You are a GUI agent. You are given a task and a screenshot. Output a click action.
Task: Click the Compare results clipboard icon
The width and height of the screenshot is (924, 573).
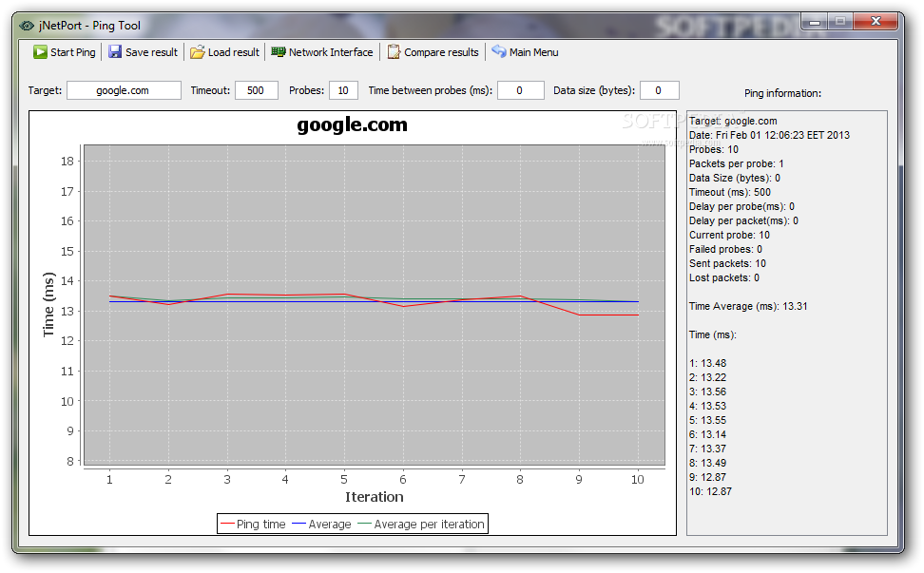pos(394,52)
